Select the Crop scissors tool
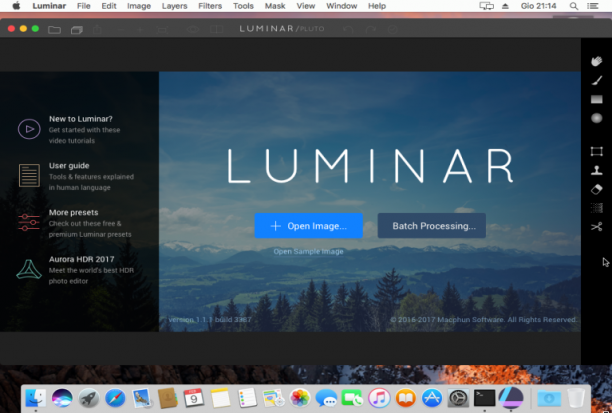 pyautogui.click(x=596, y=227)
